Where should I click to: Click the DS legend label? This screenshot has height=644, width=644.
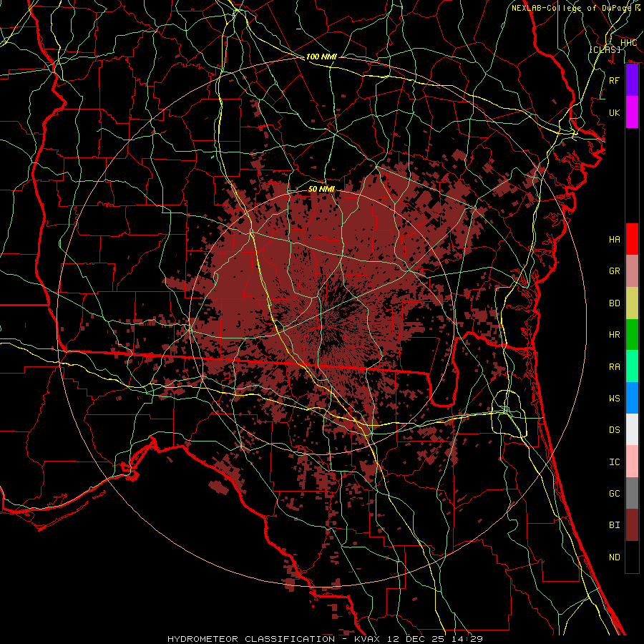click(615, 430)
